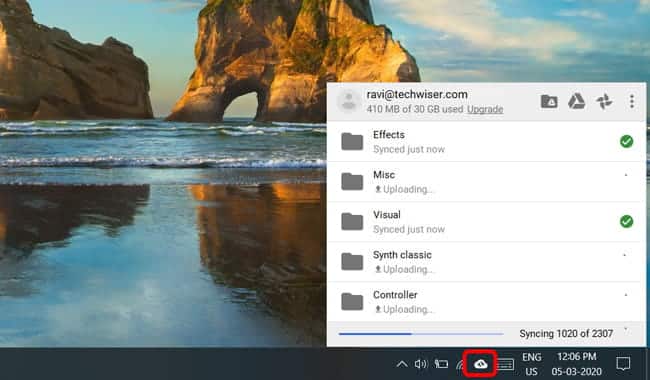Open the Misc folder row
This screenshot has height=380, width=650.
[486, 182]
